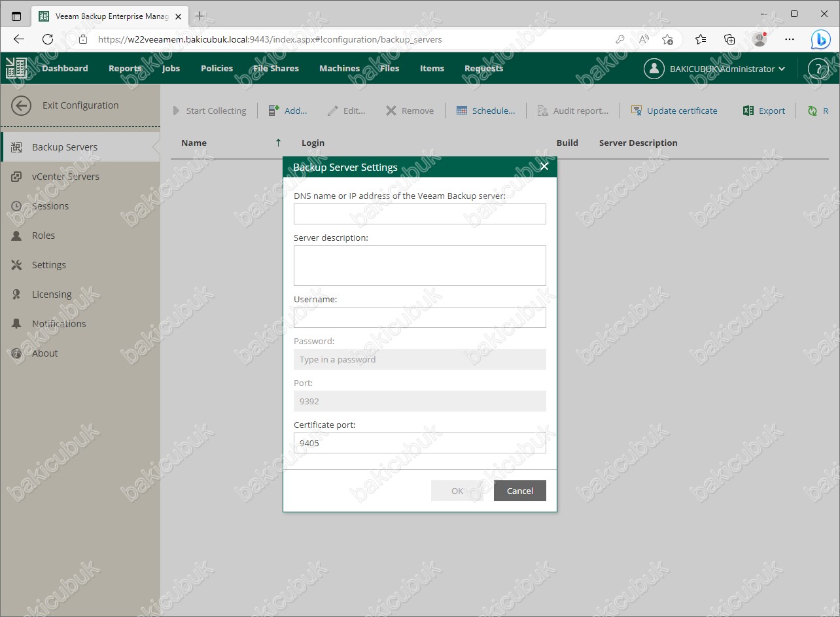Click Update certificate in the toolbar

click(674, 111)
